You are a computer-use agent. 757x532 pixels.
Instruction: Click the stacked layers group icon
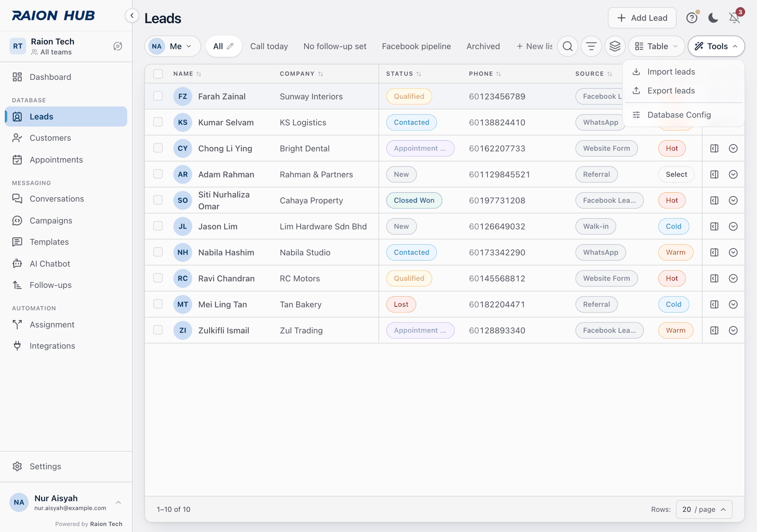tap(615, 46)
